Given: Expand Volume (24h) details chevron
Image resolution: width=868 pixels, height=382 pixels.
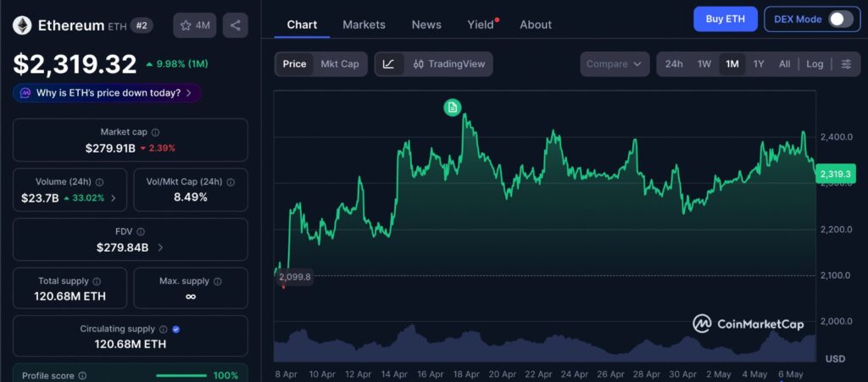Looking at the screenshot, I should pyautogui.click(x=114, y=198).
